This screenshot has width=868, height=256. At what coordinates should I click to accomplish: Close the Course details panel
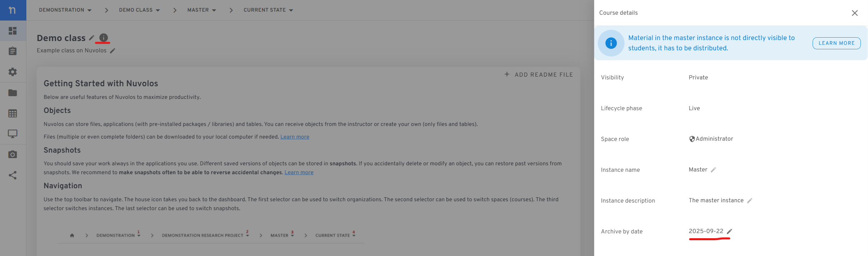855,13
